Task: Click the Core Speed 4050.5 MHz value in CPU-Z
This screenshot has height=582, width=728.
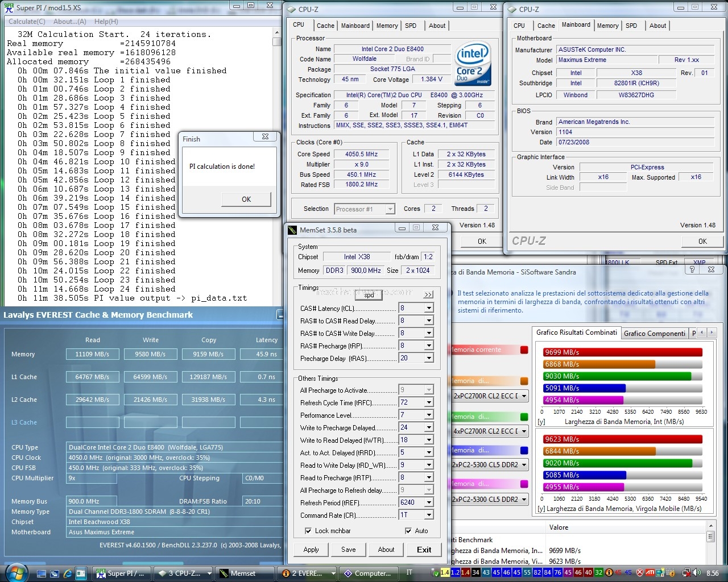Action: [x=362, y=154]
